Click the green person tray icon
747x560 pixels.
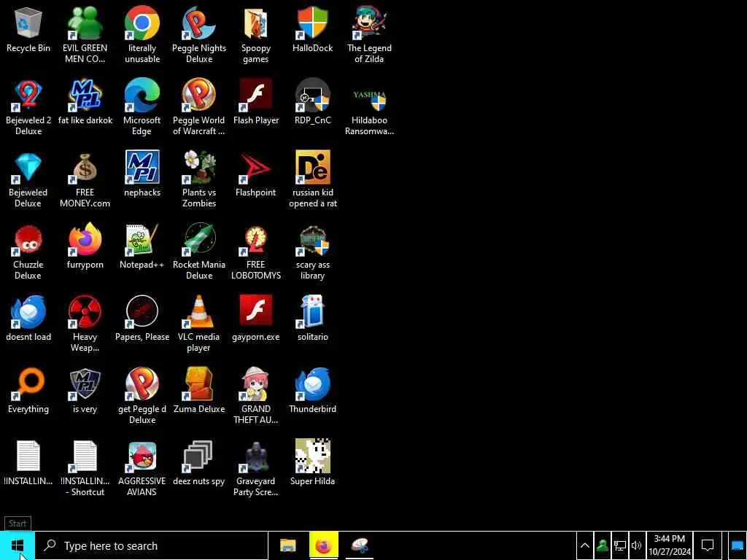click(603, 545)
